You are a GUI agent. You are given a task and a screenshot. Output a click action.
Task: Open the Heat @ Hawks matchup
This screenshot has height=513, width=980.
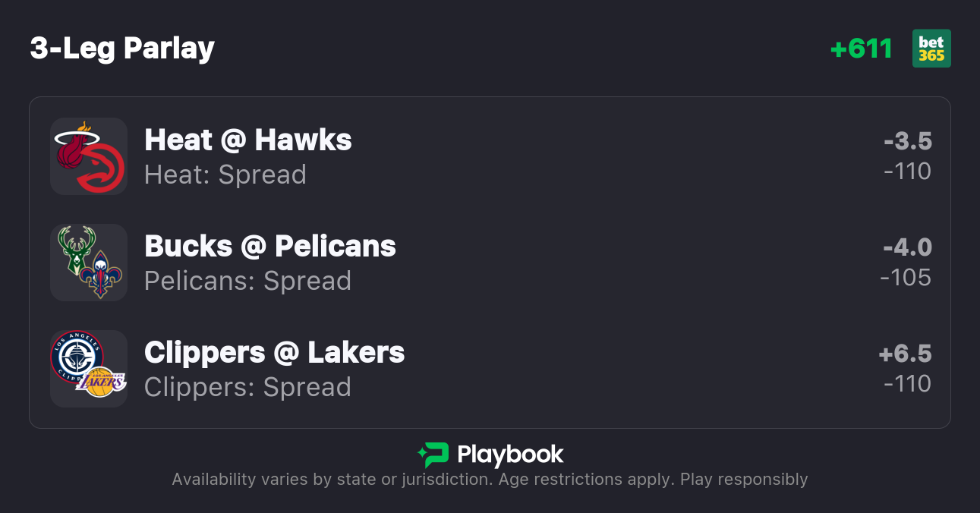coord(247,140)
